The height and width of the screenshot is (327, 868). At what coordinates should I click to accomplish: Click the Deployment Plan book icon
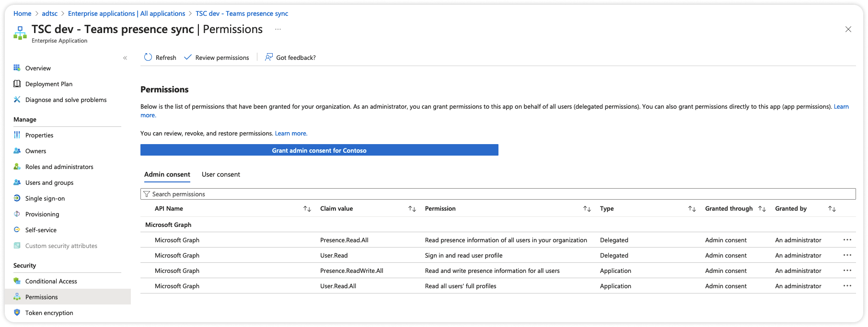tap(17, 84)
